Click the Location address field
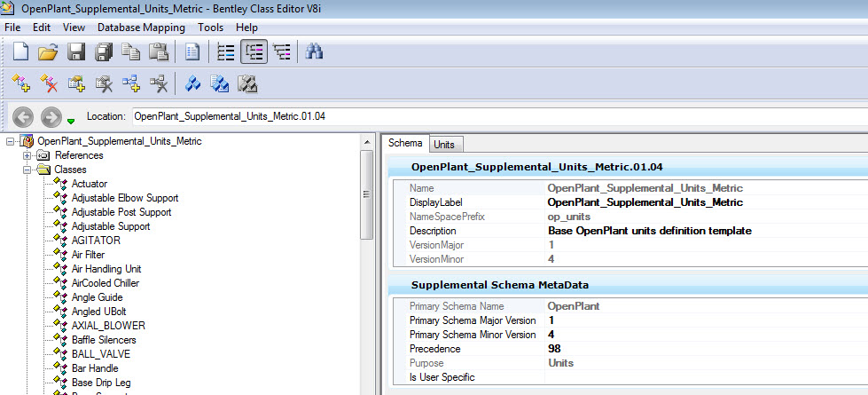868x395 pixels. [x=498, y=116]
